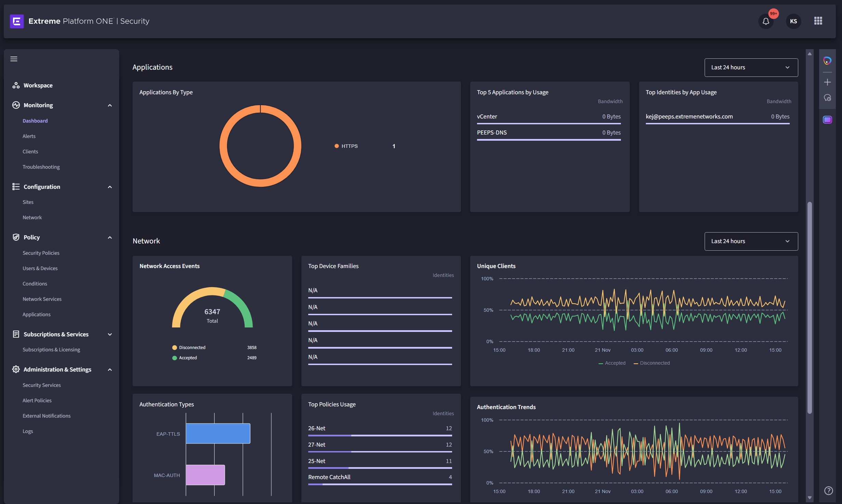The image size is (842, 504).
Task: Toggle the HTTPS legend entry
Action: 347,146
